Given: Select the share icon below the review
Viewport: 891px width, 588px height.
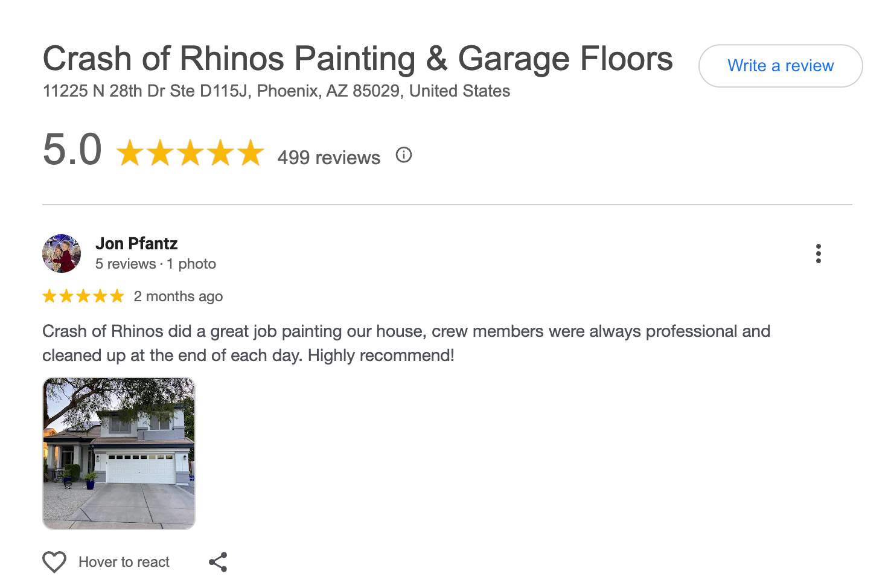Looking at the screenshot, I should tap(218, 561).
